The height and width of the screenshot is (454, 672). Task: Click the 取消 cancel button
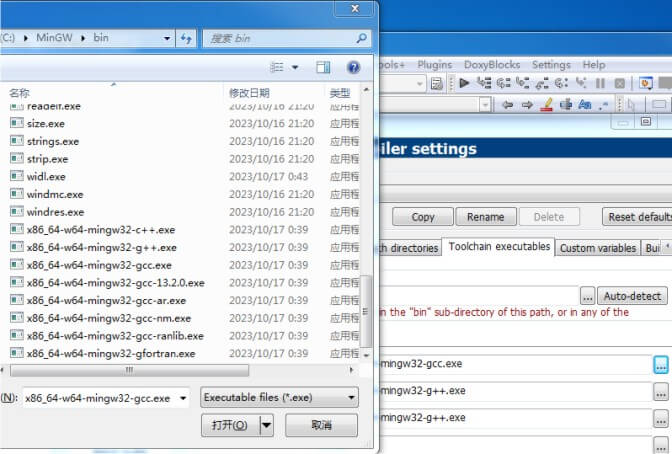pyautogui.click(x=321, y=425)
